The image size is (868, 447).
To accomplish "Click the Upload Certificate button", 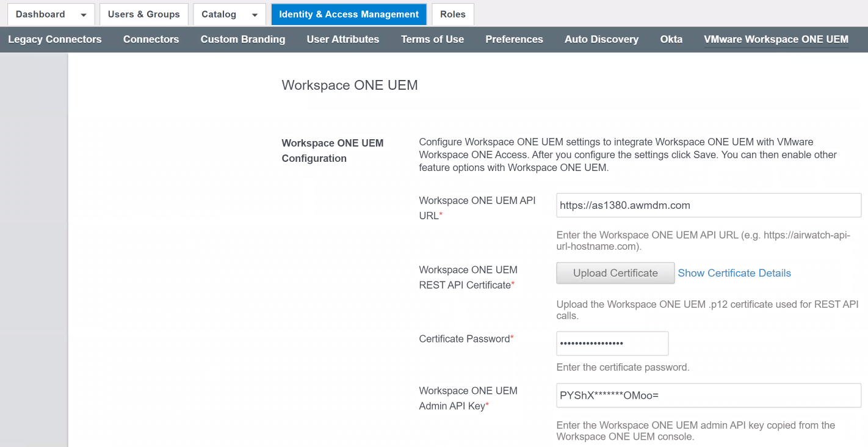I will click(x=615, y=273).
